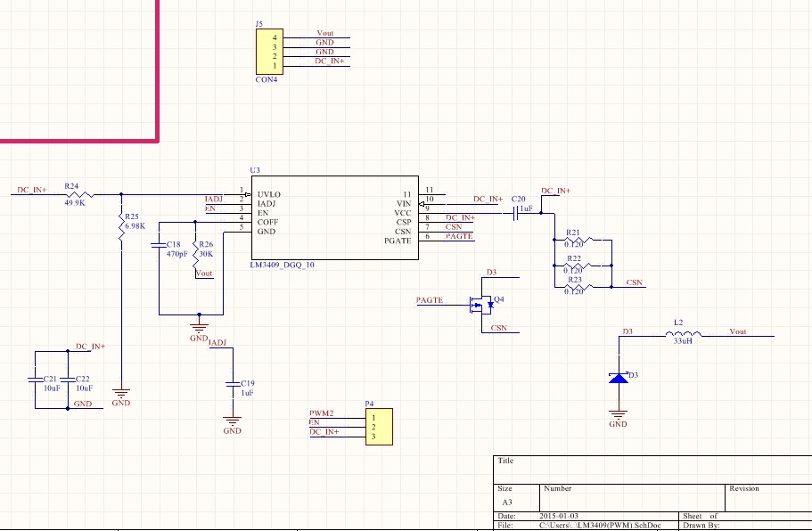Select the DC_IN+ label above C20
The width and height of the screenshot is (812, 531).
coord(555,191)
